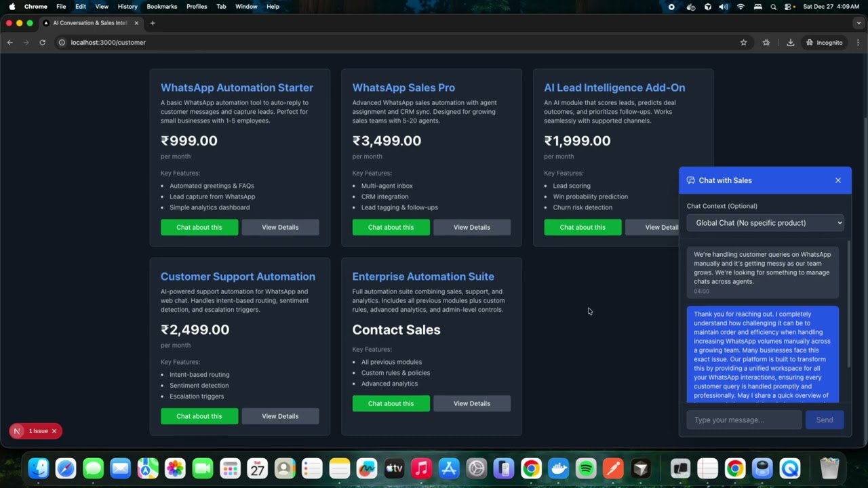868x488 pixels.
Task: Click the Wi-Fi status icon
Action: (741, 6)
